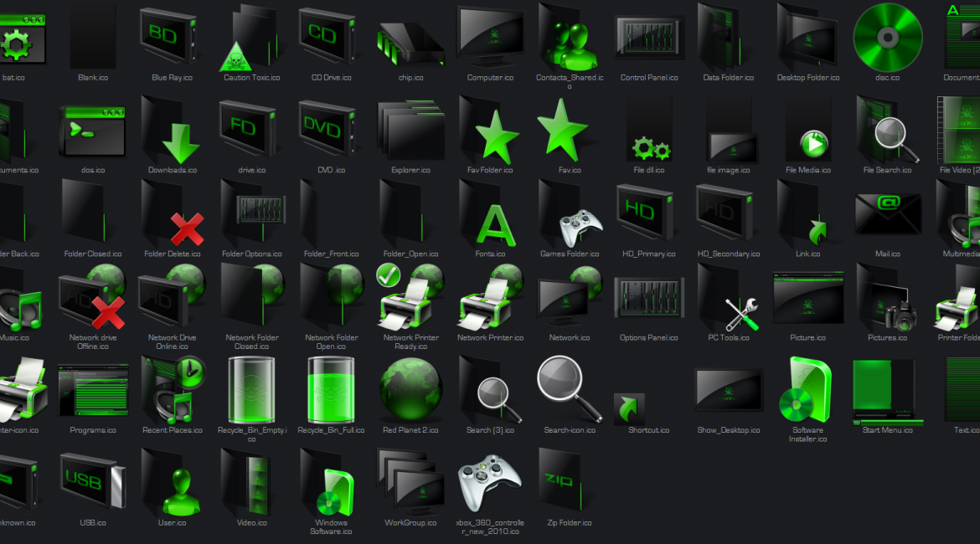Screen dimensions: 980x544
Task: Click the Caution Toxic icon
Action: click(251, 38)
